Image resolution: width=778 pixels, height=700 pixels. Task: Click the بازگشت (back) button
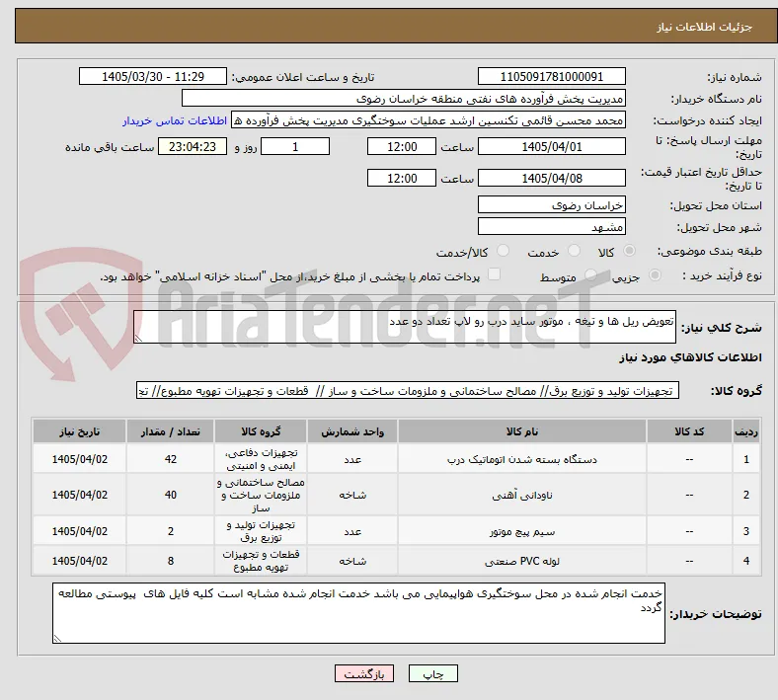click(x=364, y=673)
